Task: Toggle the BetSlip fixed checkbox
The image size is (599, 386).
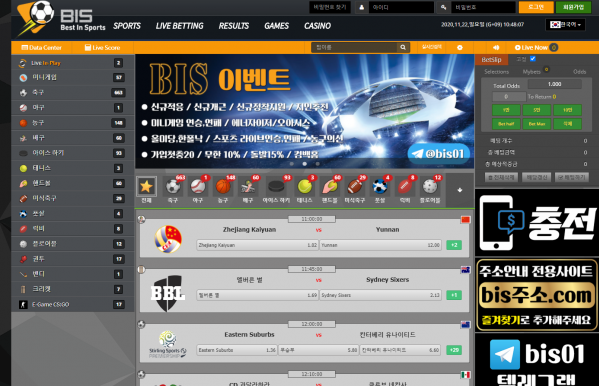Action: click(x=533, y=59)
